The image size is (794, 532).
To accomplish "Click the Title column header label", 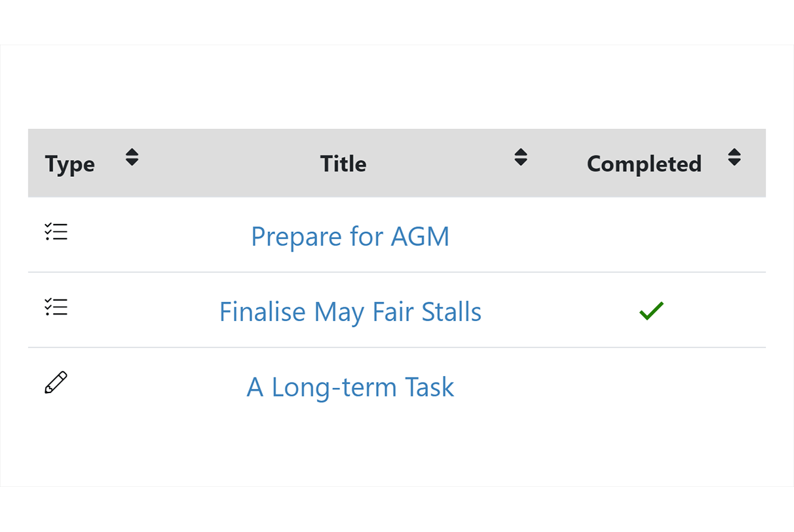I will point(343,164).
